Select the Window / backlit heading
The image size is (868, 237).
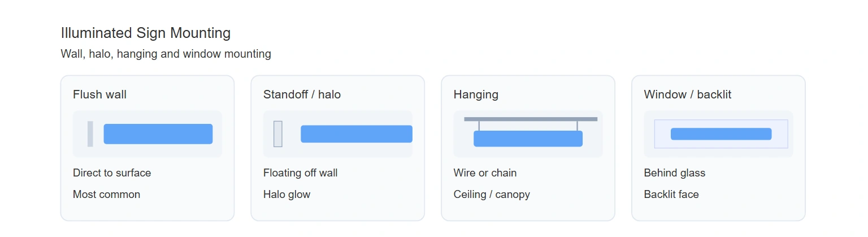[687, 94]
